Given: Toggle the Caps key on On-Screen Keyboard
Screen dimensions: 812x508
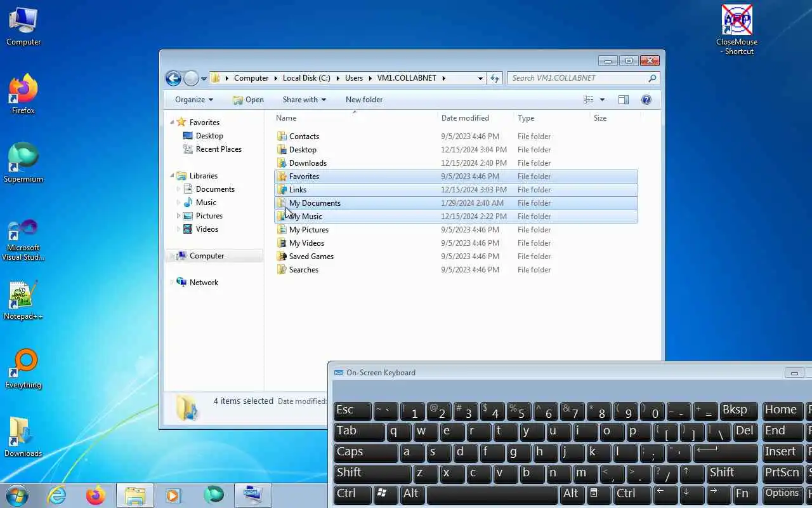Looking at the screenshot, I should 365,452.
